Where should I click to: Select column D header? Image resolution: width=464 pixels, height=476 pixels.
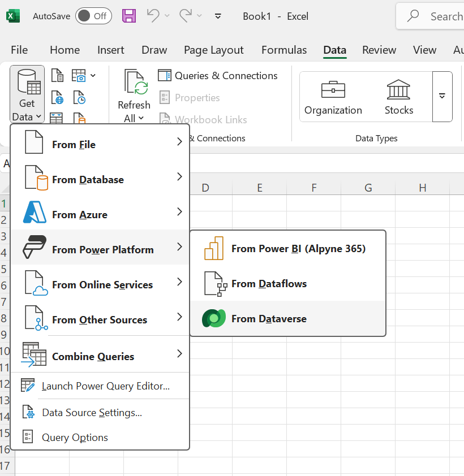[205, 188]
